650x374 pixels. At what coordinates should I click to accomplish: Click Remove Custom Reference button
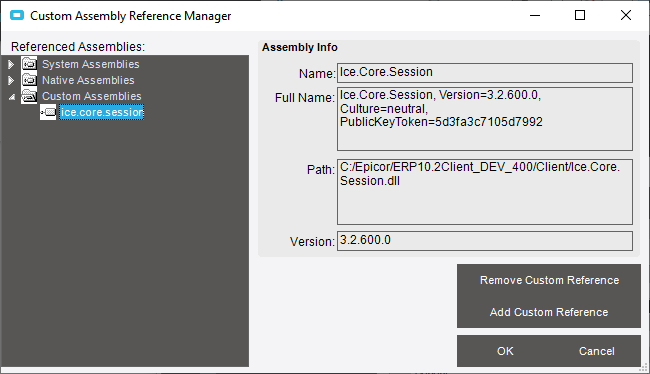(549, 280)
